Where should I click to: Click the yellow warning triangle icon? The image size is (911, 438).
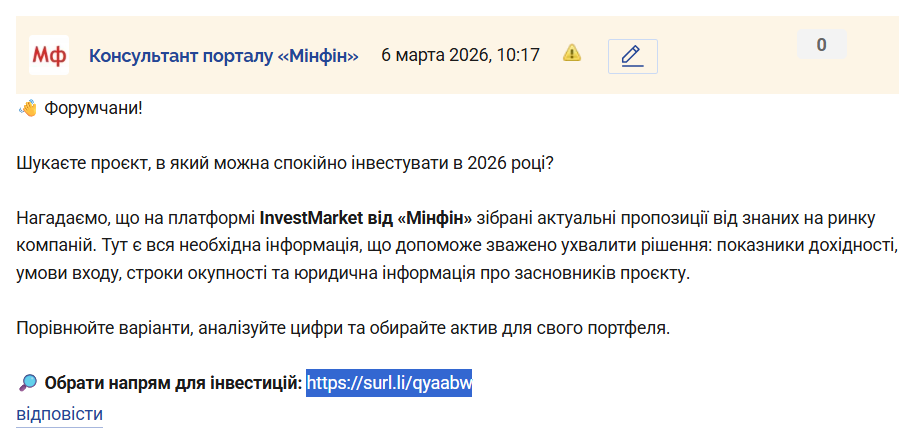click(572, 53)
